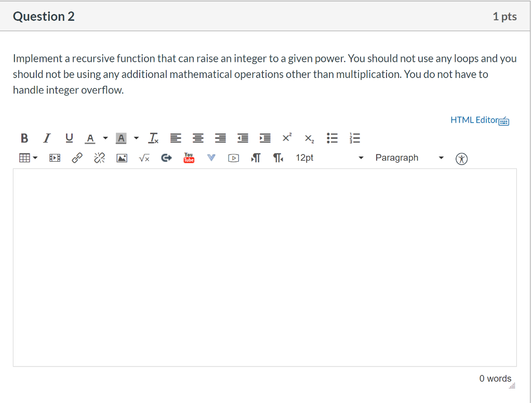Run the accessibility checker

pos(461,158)
